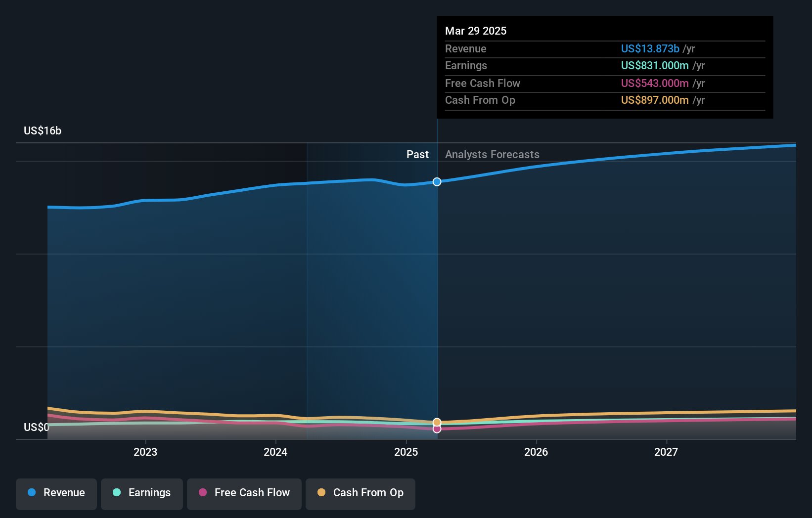This screenshot has height=518, width=812.
Task: Click the Mar 29 2025 tooltip date
Action: [476, 31]
